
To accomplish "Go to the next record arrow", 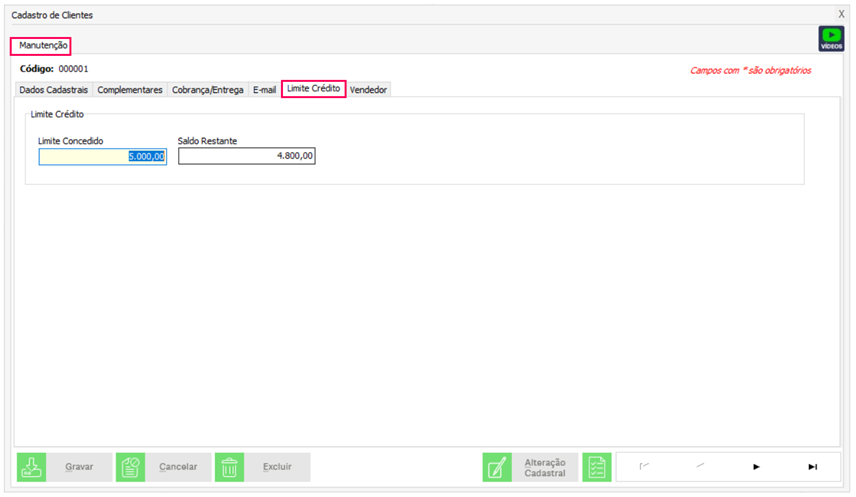I will coord(756,467).
